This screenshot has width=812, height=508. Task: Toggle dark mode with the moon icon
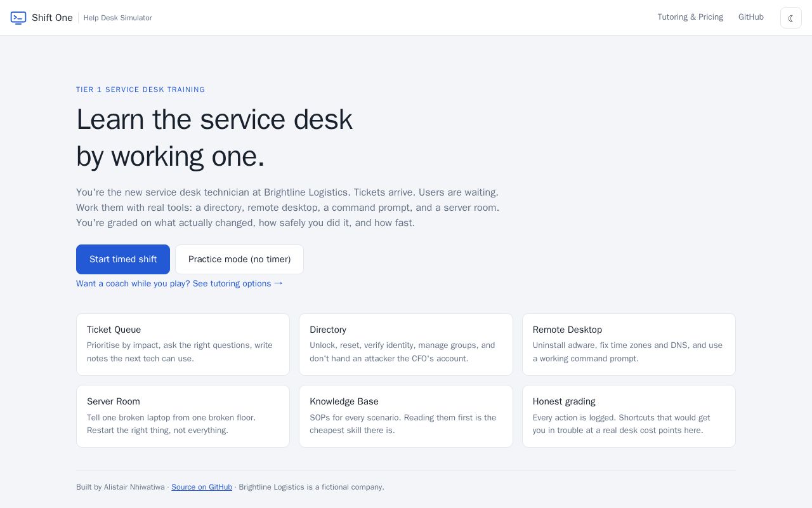pos(791,18)
